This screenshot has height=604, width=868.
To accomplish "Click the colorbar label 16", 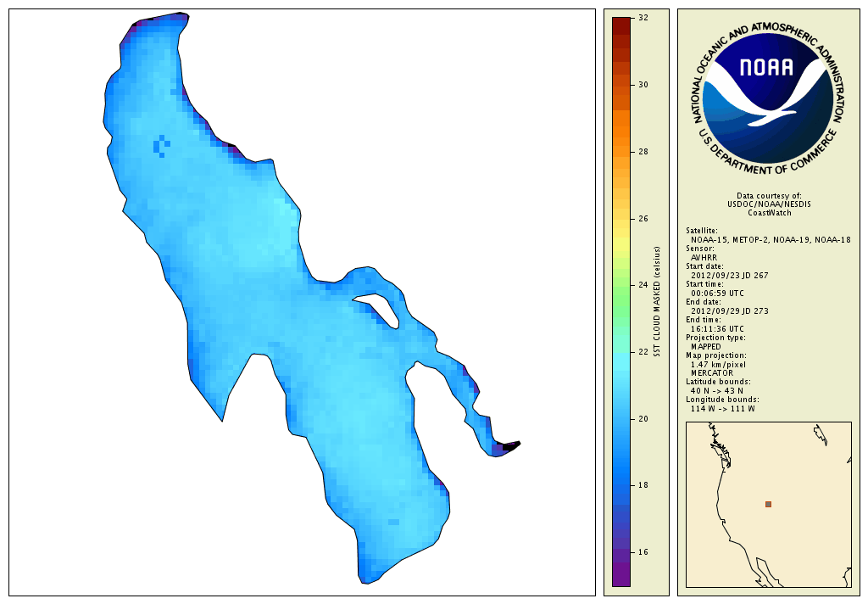I will (643, 552).
